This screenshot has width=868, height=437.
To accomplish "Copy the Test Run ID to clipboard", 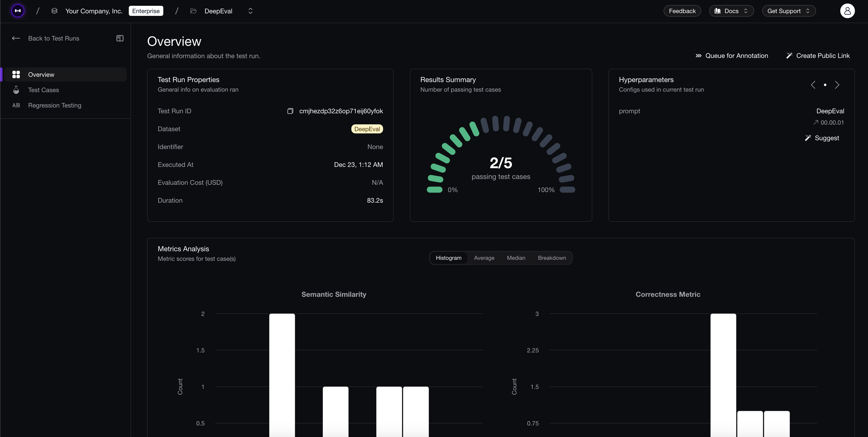I will click(x=290, y=111).
